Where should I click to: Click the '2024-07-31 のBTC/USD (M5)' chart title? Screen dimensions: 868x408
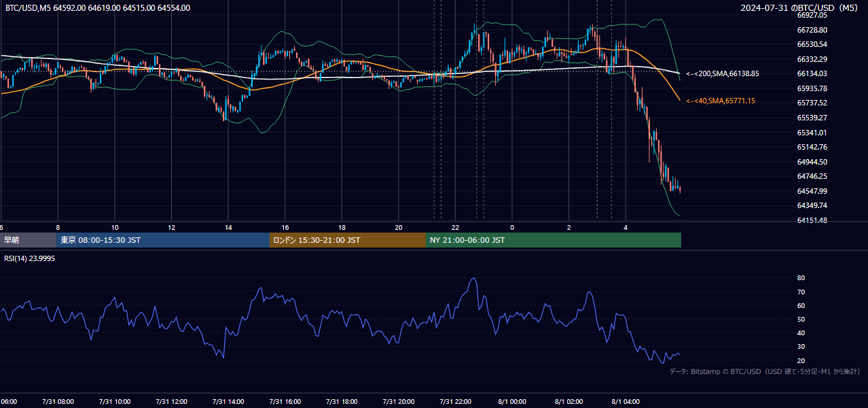(x=800, y=8)
